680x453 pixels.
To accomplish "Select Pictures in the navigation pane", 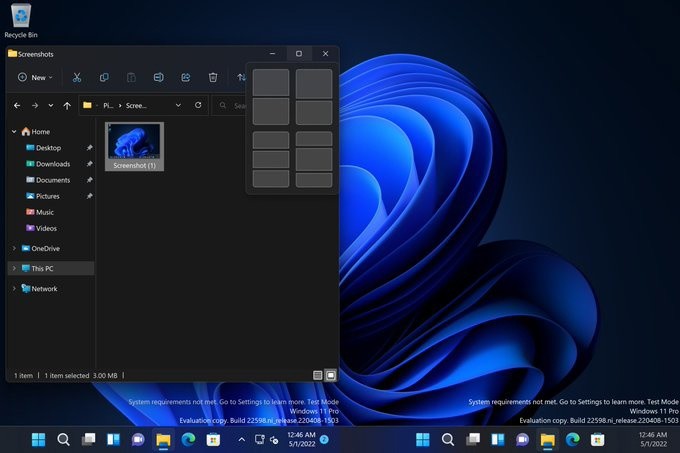I will (47, 196).
